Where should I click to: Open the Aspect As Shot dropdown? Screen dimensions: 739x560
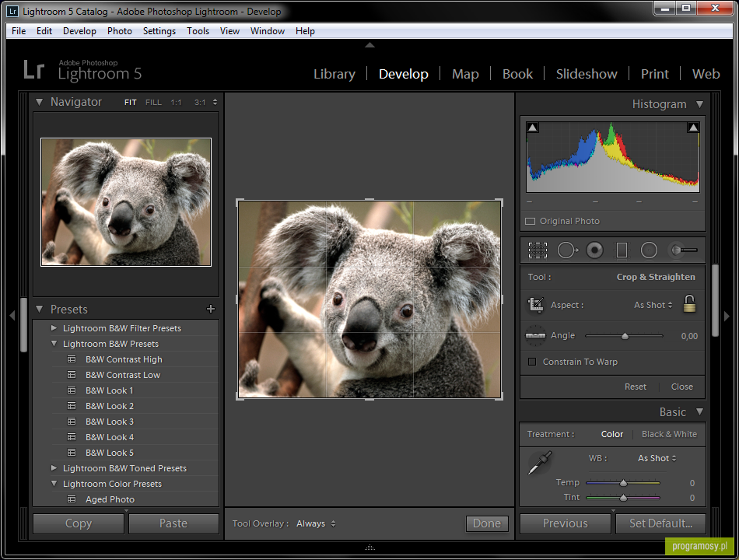point(653,305)
